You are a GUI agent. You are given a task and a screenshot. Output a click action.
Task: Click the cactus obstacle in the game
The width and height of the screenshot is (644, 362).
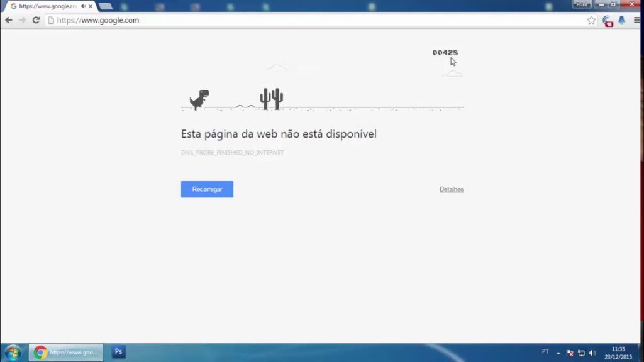(x=272, y=99)
